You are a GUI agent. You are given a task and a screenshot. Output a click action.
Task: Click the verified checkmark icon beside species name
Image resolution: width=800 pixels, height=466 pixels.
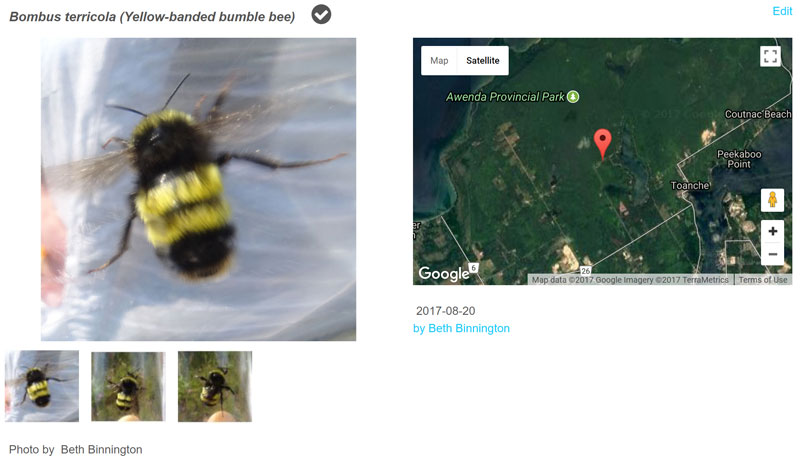pos(321,14)
